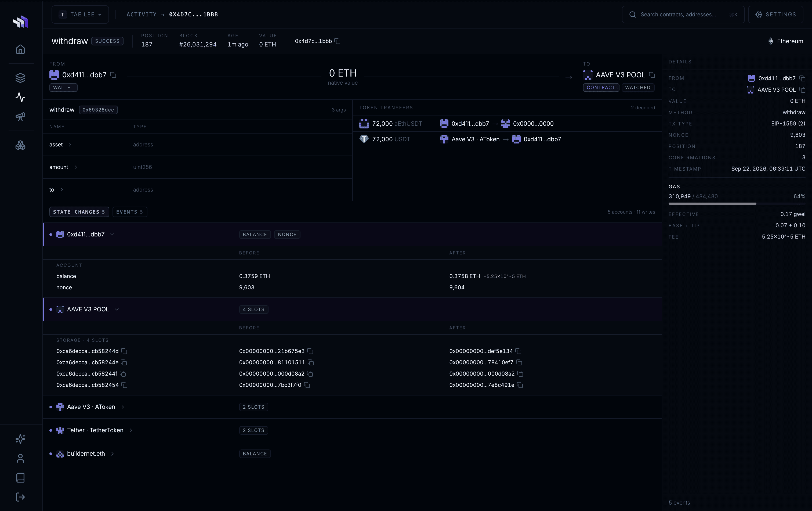Screen dimensions: 812x511
Task: Click the logout sidebar icon
Action: [20, 497]
